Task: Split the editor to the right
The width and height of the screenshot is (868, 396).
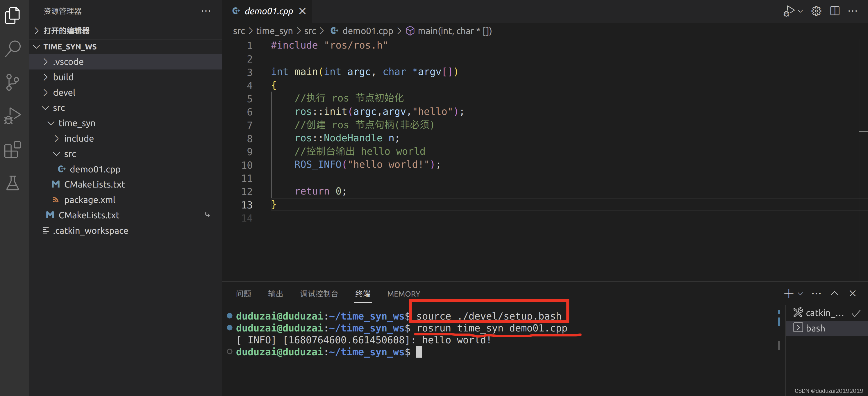Action: click(835, 11)
